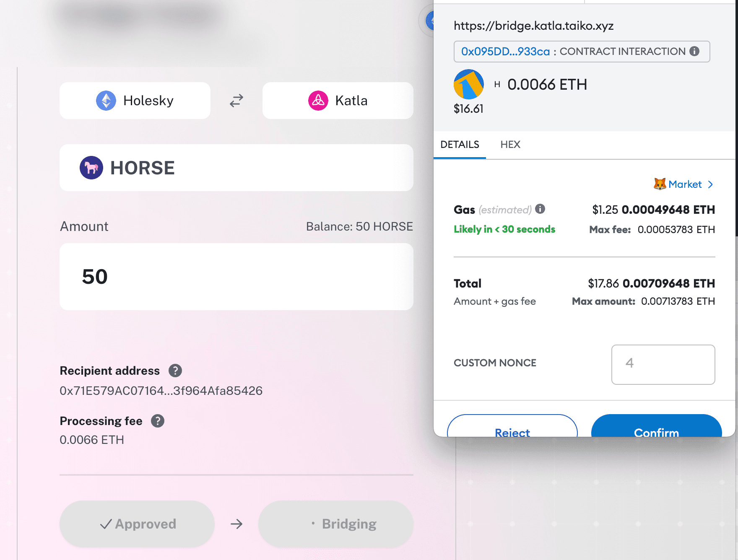Click the CUSTOM NONCE label
Viewport: 738px width, 560px height.
pos(495,363)
